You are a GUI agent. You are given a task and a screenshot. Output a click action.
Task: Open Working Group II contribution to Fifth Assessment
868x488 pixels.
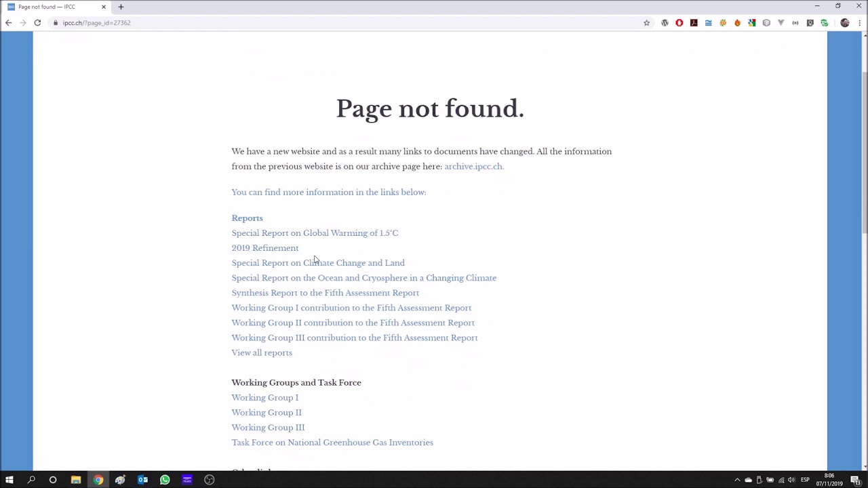pyautogui.click(x=353, y=323)
